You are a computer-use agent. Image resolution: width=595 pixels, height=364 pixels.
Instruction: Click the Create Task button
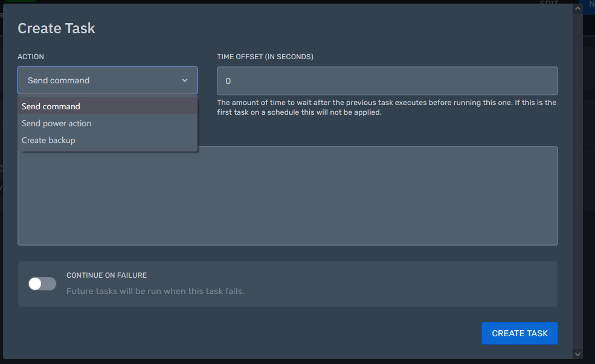click(519, 333)
